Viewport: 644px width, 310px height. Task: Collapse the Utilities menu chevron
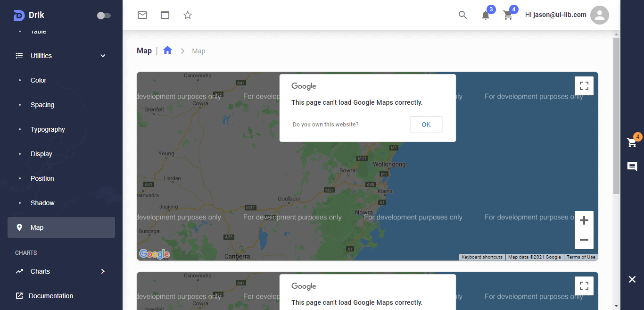pyautogui.click(x=103, y=56)
